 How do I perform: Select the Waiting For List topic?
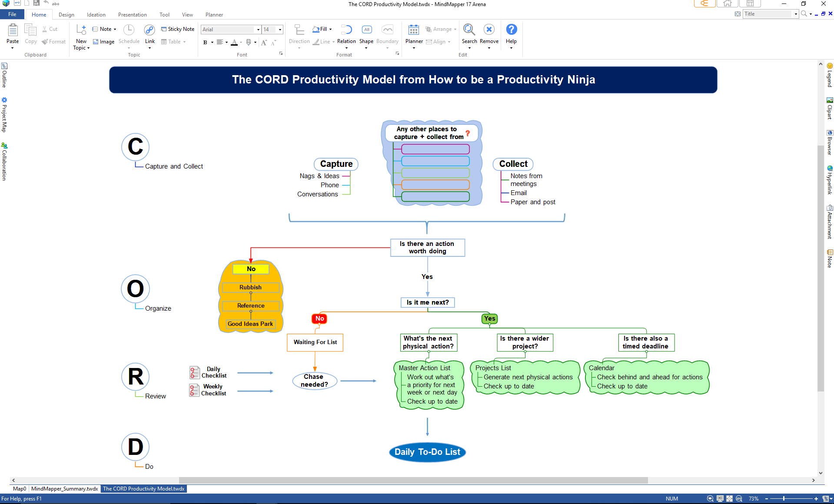click(x=315, y=342)
